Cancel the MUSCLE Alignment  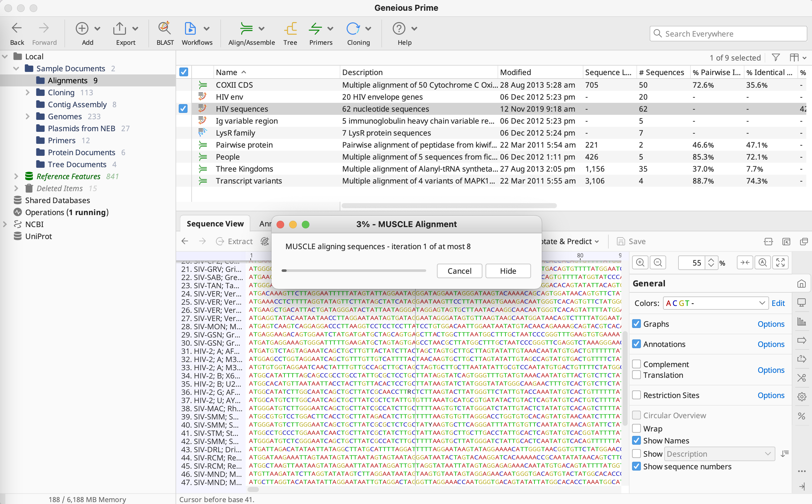(459, 271)
